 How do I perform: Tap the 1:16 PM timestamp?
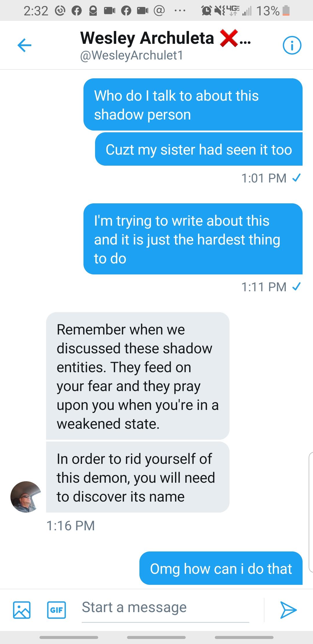(71, 526)
